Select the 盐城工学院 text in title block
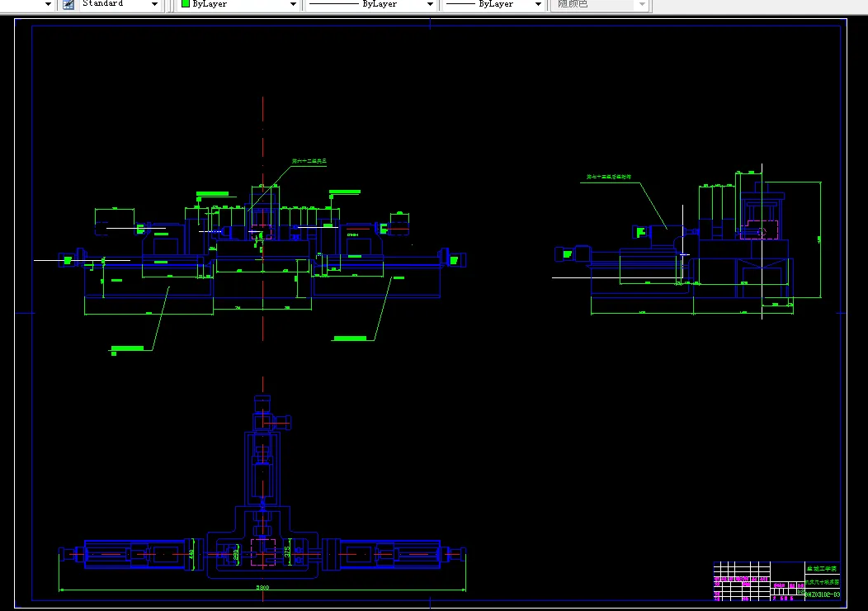 click(x=822, y=569)
